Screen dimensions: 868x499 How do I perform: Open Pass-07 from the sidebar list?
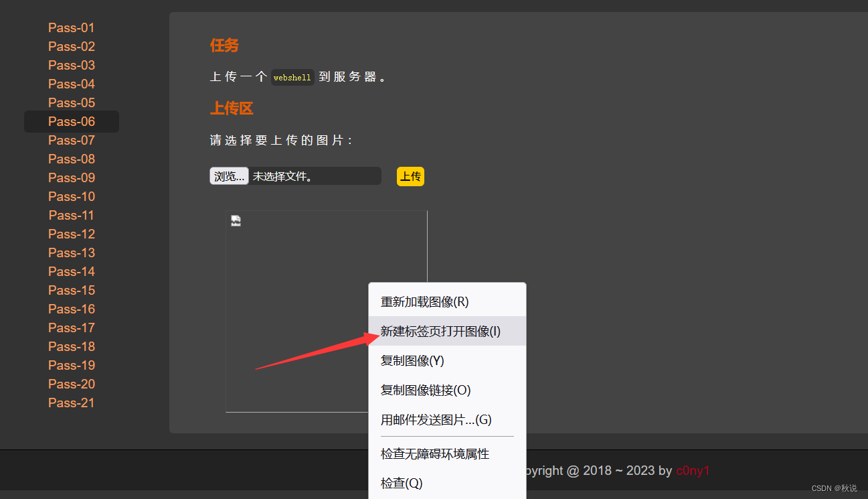pyautogui.click(x=72, y=140)
